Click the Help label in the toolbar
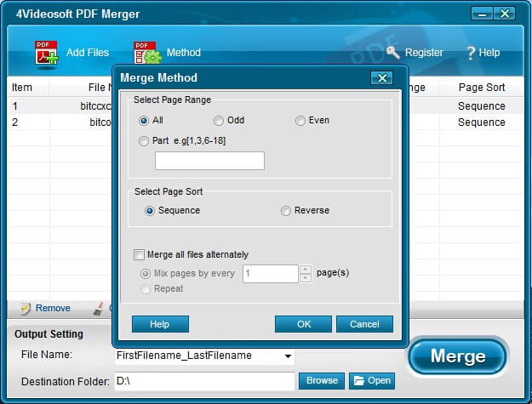Viewport: 532px width, 404px height. tap(489, 53)
